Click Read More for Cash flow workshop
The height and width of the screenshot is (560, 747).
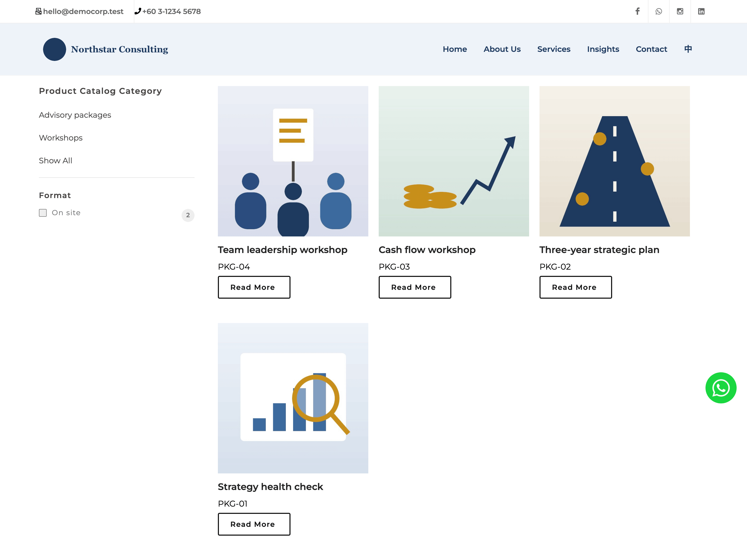(415, 287)
